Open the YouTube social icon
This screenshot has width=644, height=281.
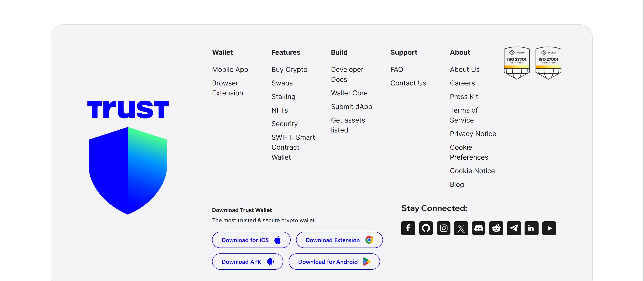[x=549, y=228]
